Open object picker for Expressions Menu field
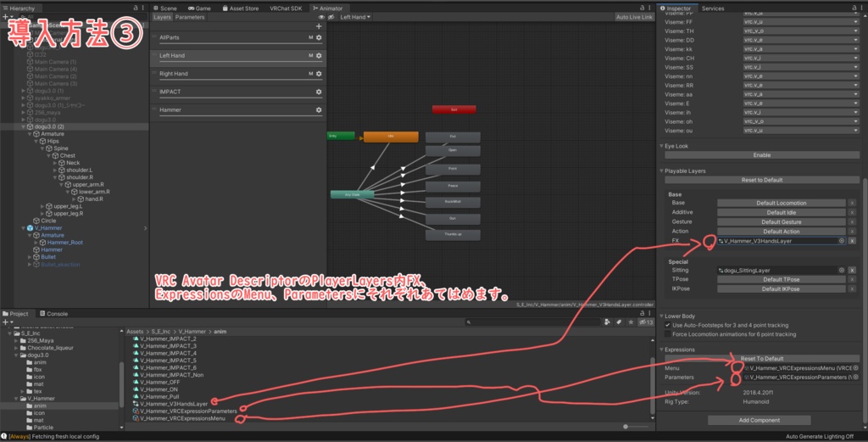Image resolution: width=868 pixels, height=442 pixels. 856,368
